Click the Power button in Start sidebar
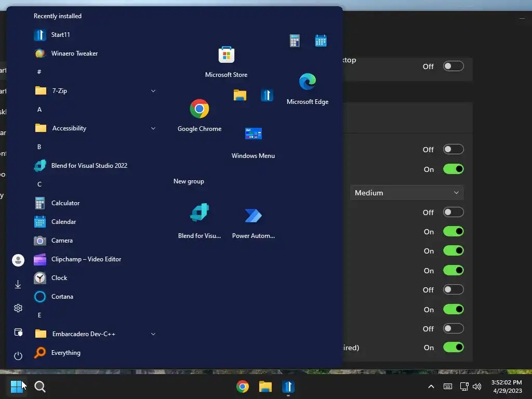This screenshot has width=532, height=399. coord(18,355)
